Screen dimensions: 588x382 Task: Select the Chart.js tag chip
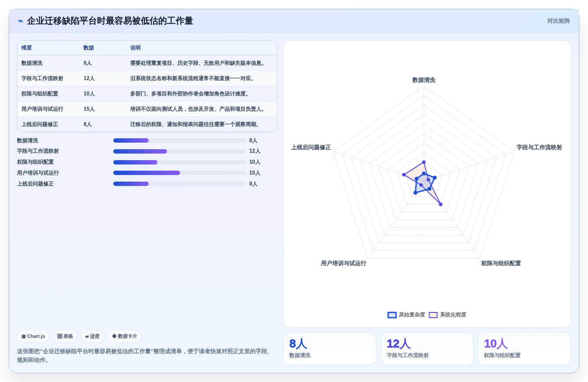coord(33,336)
